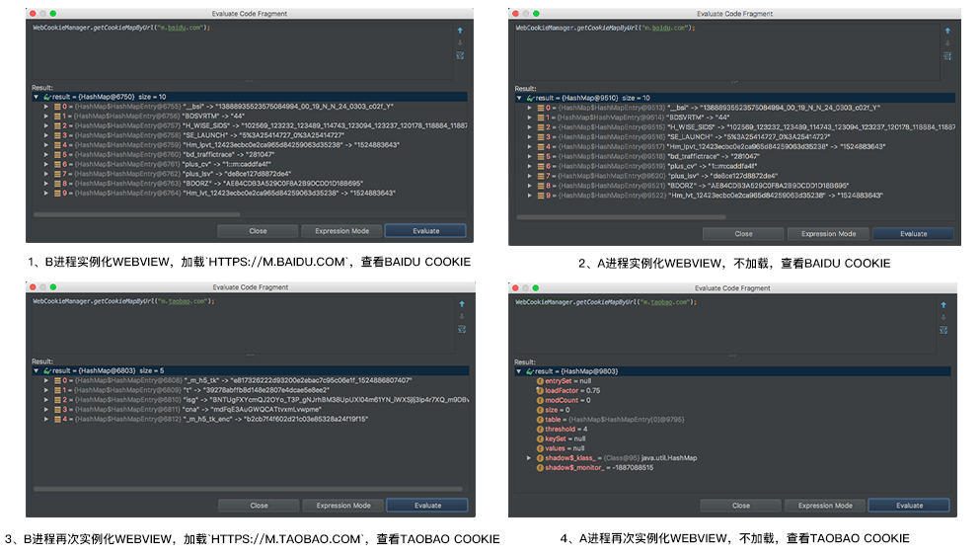Screen dimensions: 980x556
Task: Click Close in the HashMap@6750 dialog
Action: 258,231
